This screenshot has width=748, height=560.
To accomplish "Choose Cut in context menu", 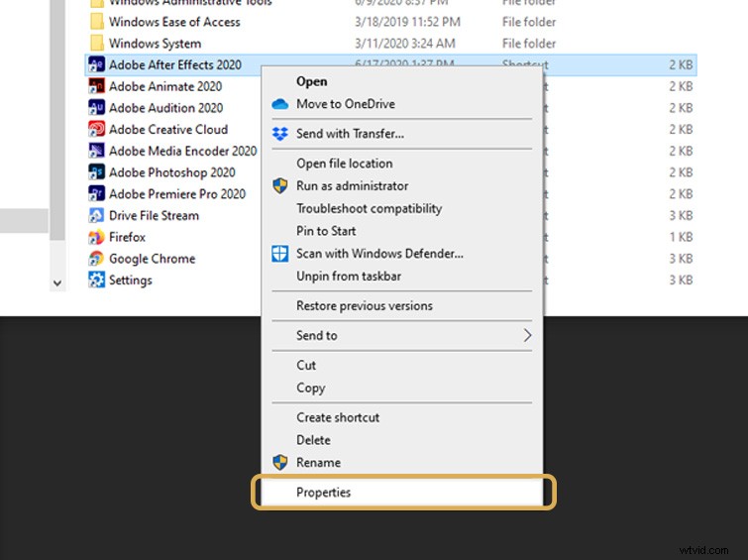I will click(306, 365).
